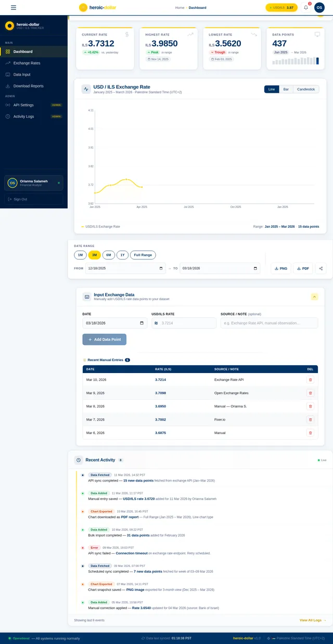Open Data Input in the sidebar
Viewport: 333px width, 644px height.
[x=34, y=75]
